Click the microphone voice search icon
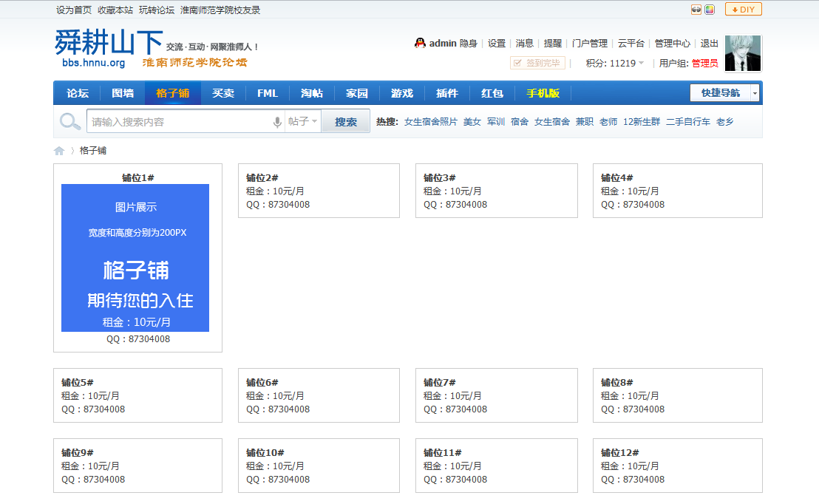The height and width of the screenshot is (504, 819). tap(274, 120)
